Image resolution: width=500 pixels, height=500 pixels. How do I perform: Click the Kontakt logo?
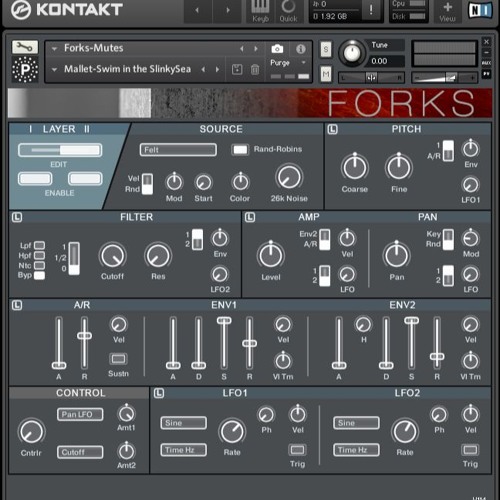tap(67, 10)
